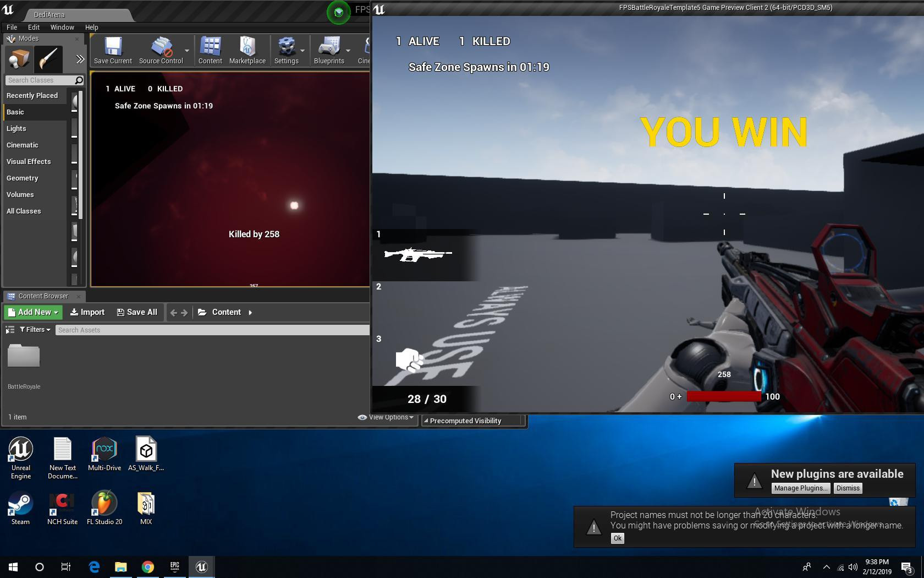Image resolution: width=924 pixels, height=578 pixels.
Task: Click the Manage Plugins button
Action: [x=800, y=488]
